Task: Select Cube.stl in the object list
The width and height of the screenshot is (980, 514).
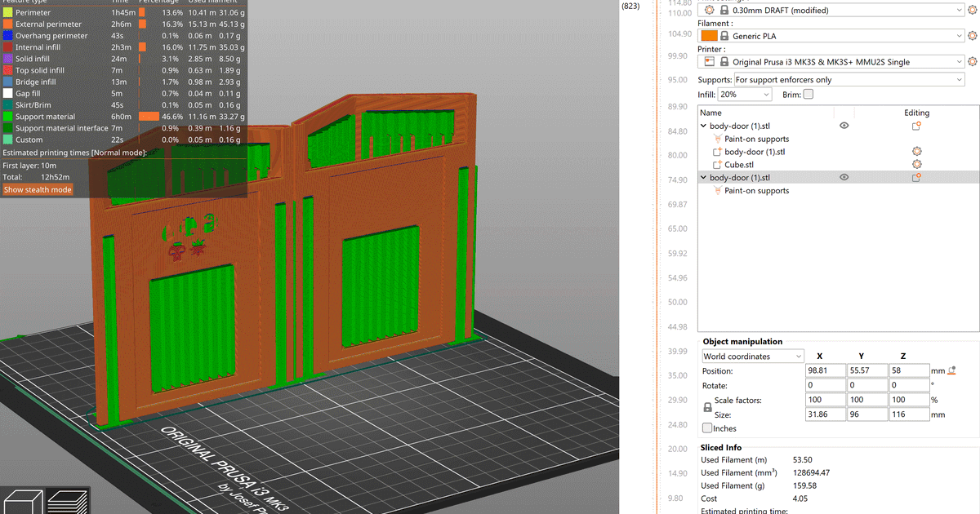Action: pos(738,165)
